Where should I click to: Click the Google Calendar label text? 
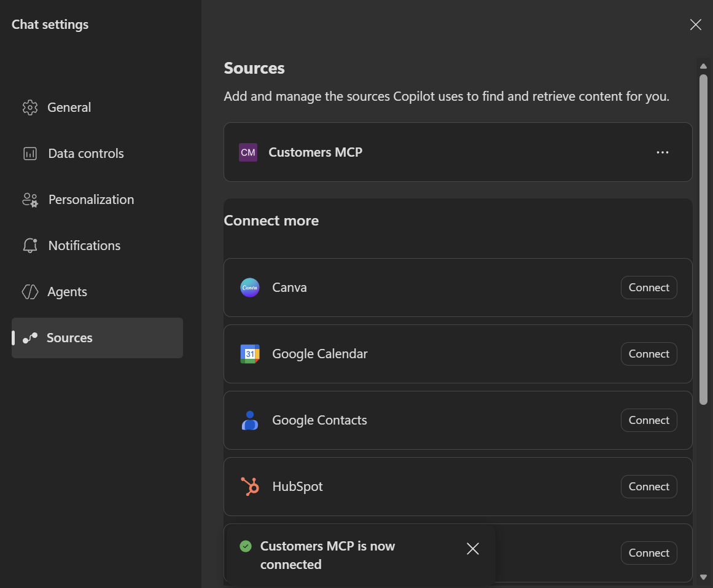point(320,354)
